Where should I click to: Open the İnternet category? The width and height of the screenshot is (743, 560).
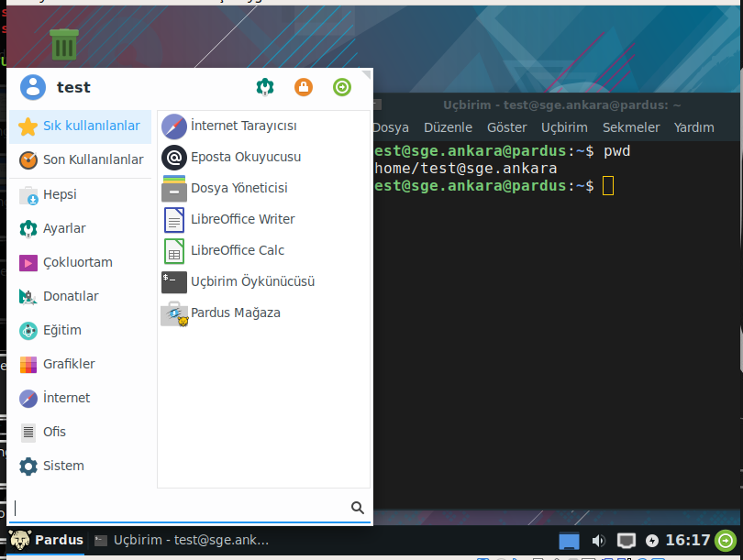(80, 398)
